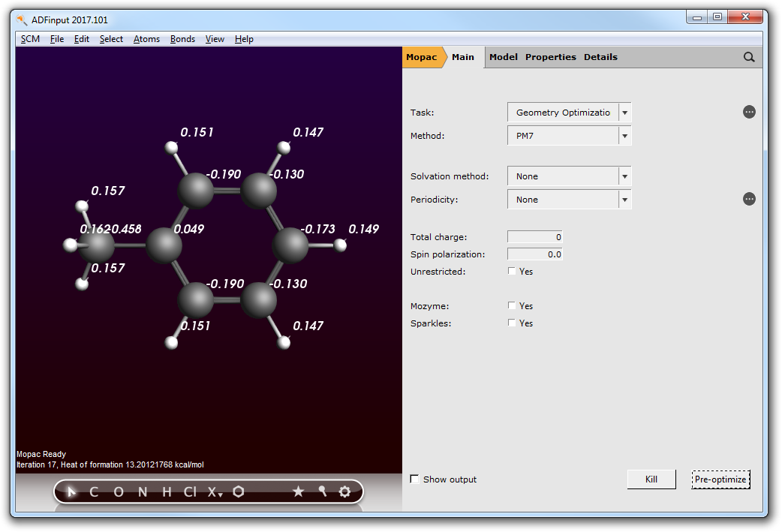
Task: Open the Periodicity dropdown
Action: (x=569, y=200)
